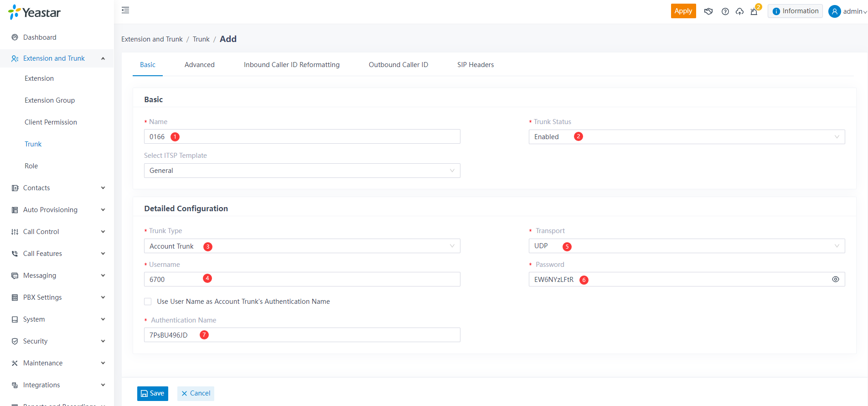Open the SIP Headers tab
Screen dimensions: 868x406
tap(475, 65)
